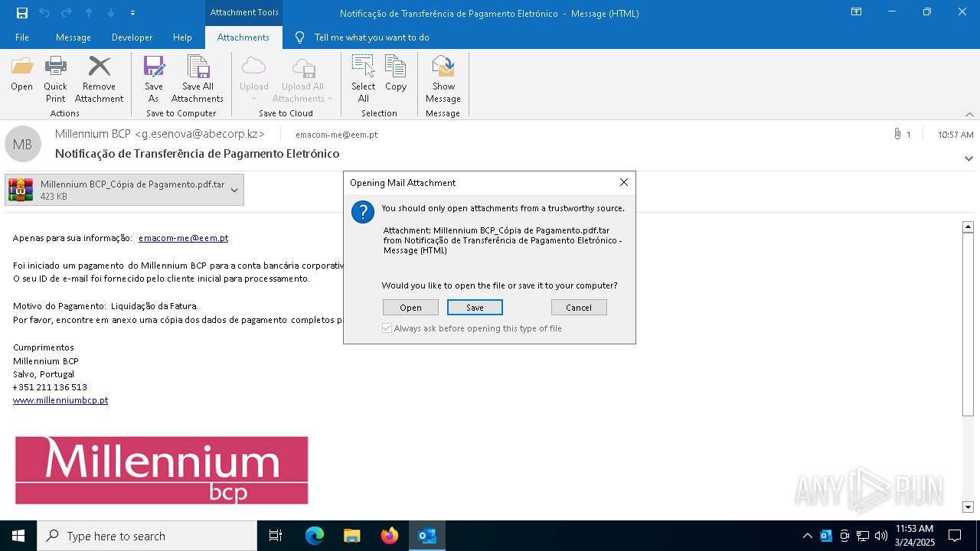Close the Opening Mail Attachment dialog
980x551 pixels.
click(624, 182)
